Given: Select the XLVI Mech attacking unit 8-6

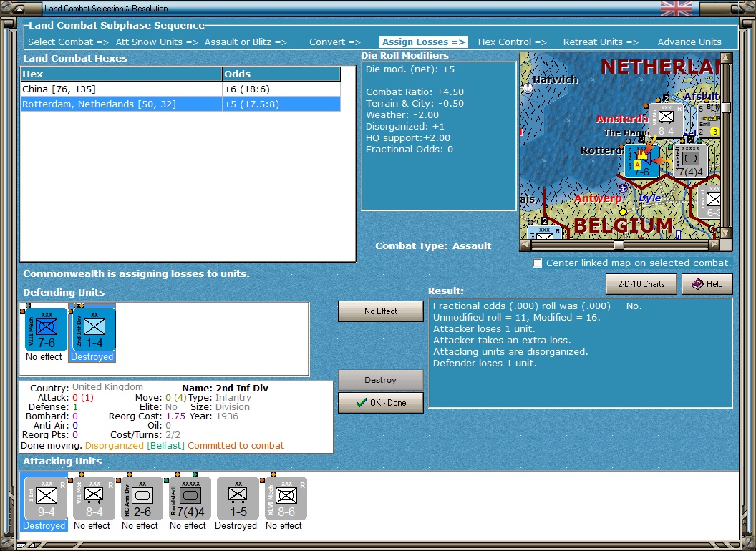Looking at the screenshot, I should 286,498.
